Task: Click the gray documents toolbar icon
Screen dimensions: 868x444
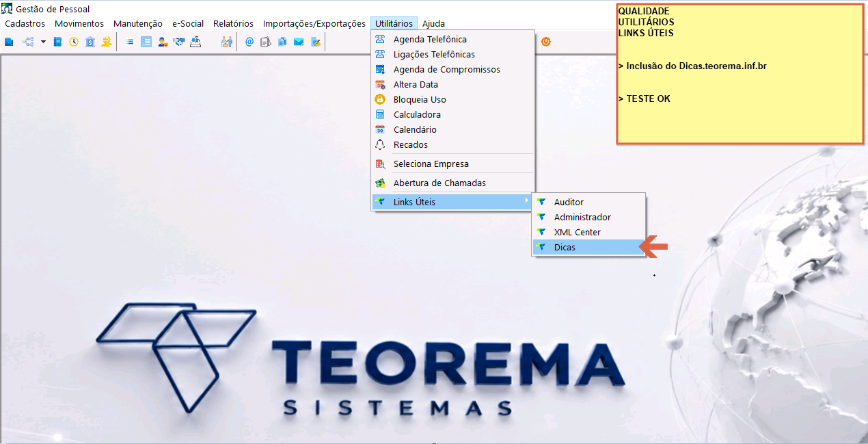Action: [266, 42]
